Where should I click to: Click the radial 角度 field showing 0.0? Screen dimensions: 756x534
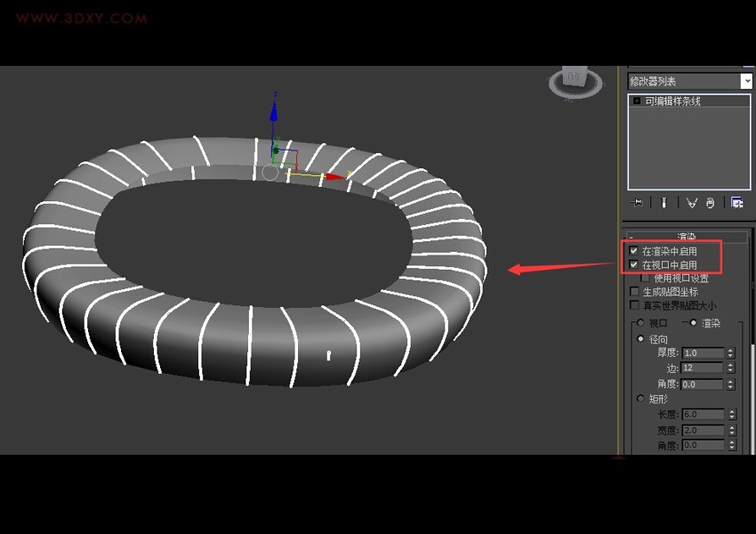[x=703, y=384]
